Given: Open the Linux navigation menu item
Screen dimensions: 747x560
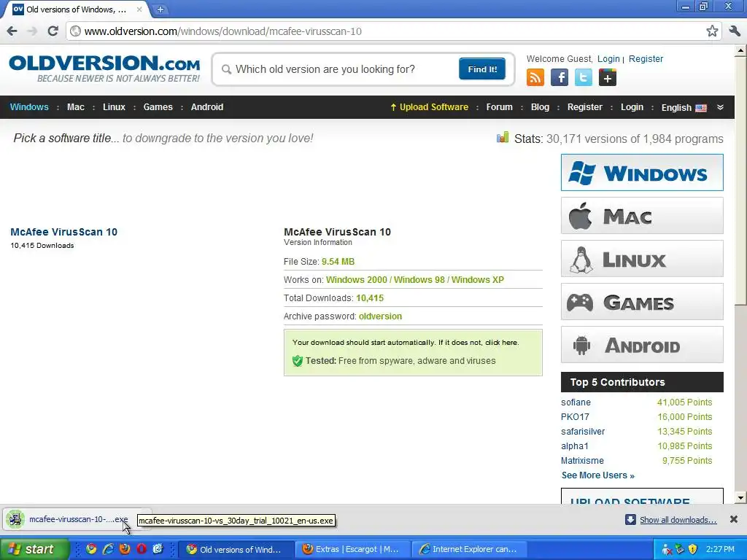Looking at the screenshot, I should 114,107.
